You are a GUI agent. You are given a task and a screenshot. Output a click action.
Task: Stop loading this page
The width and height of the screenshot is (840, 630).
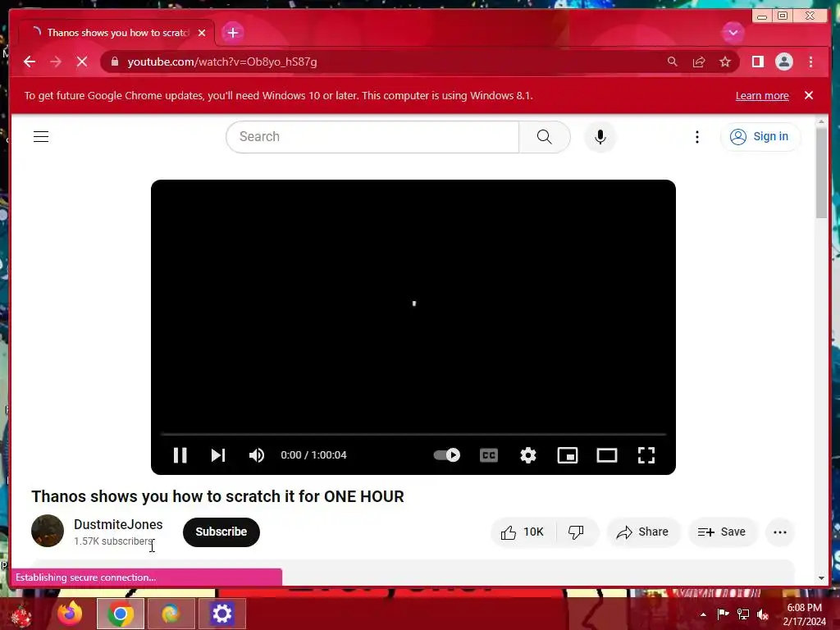click(82, 62)
